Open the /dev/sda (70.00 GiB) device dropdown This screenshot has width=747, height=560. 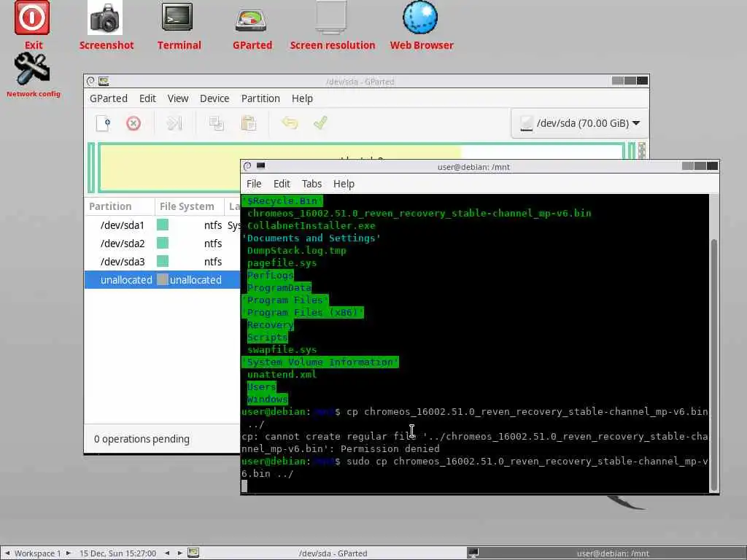[579, 123]
